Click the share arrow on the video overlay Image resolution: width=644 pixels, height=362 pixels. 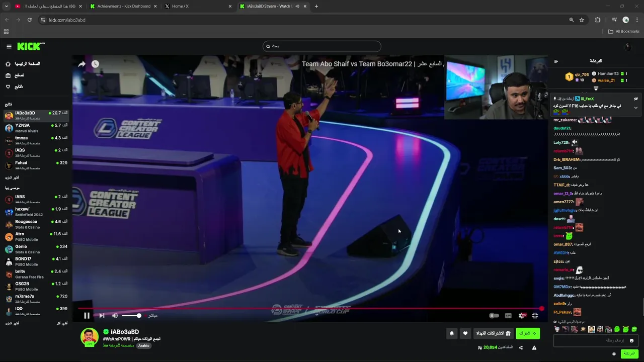pos(82,64)
